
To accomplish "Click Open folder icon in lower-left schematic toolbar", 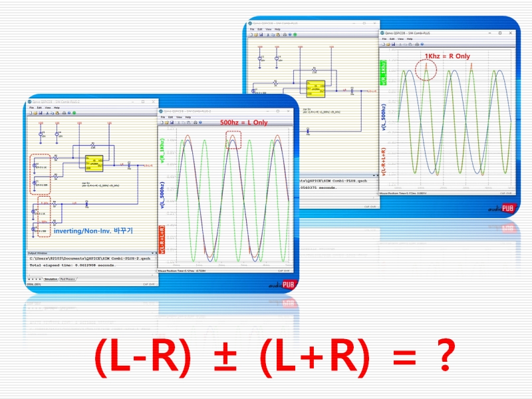I will pos(35,112).
